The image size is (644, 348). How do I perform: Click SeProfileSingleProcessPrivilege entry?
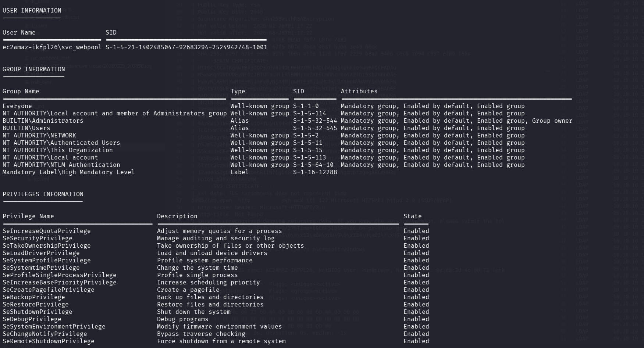click(x=60, y=275)
